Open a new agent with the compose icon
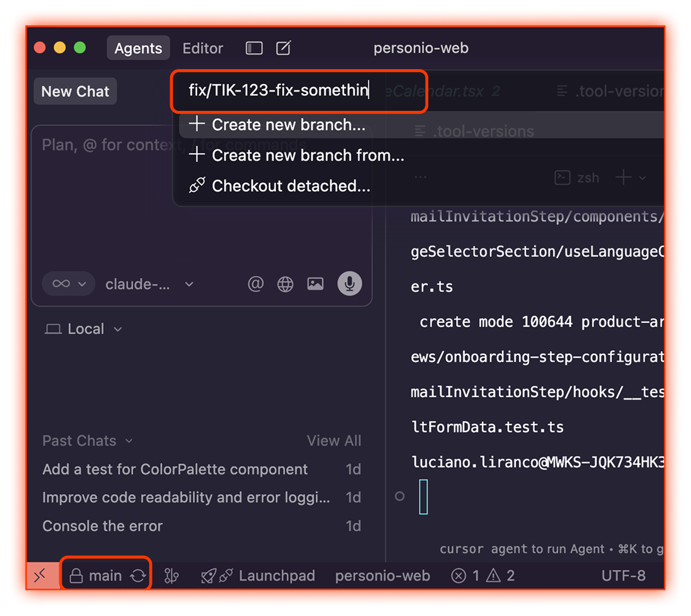 (284, 48)
